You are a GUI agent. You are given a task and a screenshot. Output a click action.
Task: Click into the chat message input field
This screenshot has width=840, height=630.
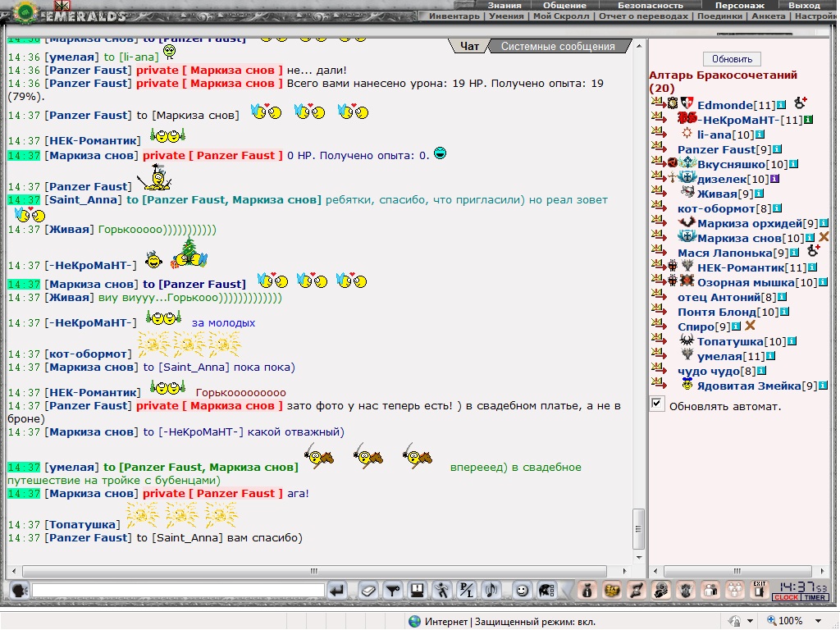pos(178,591)
